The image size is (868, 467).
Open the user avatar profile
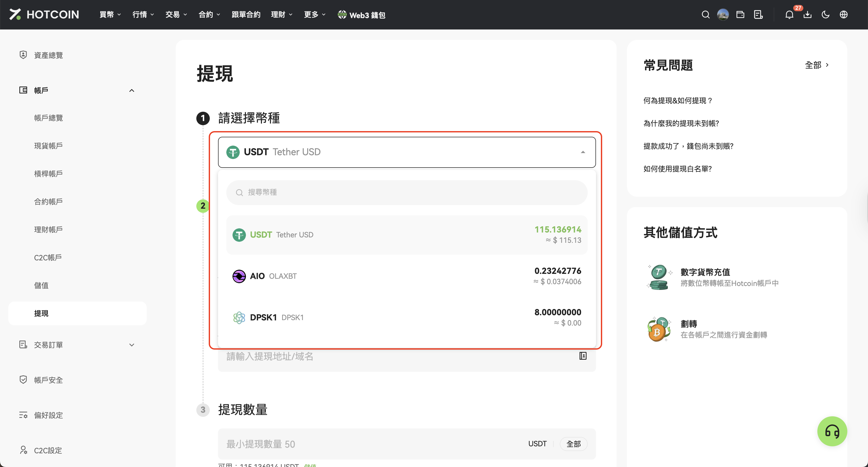click(x=723, y=14)
